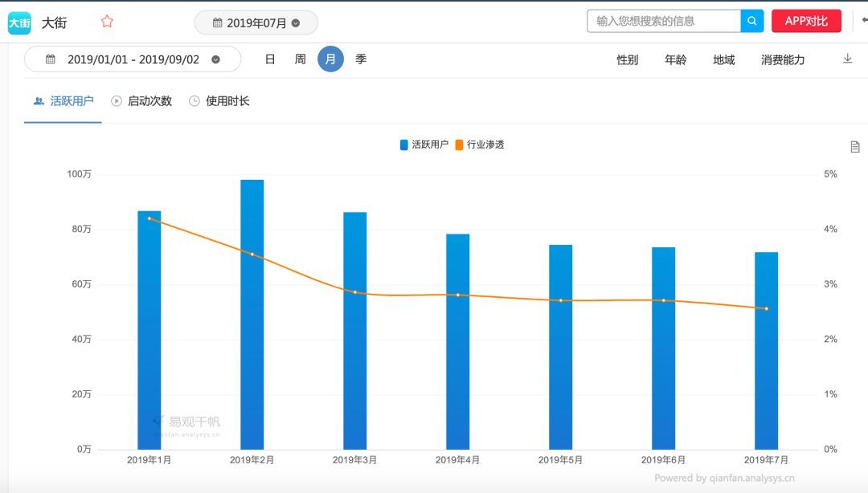Switch to the 启动次数 tab
This screenshot has height=493, width=868.
[141, 101]
